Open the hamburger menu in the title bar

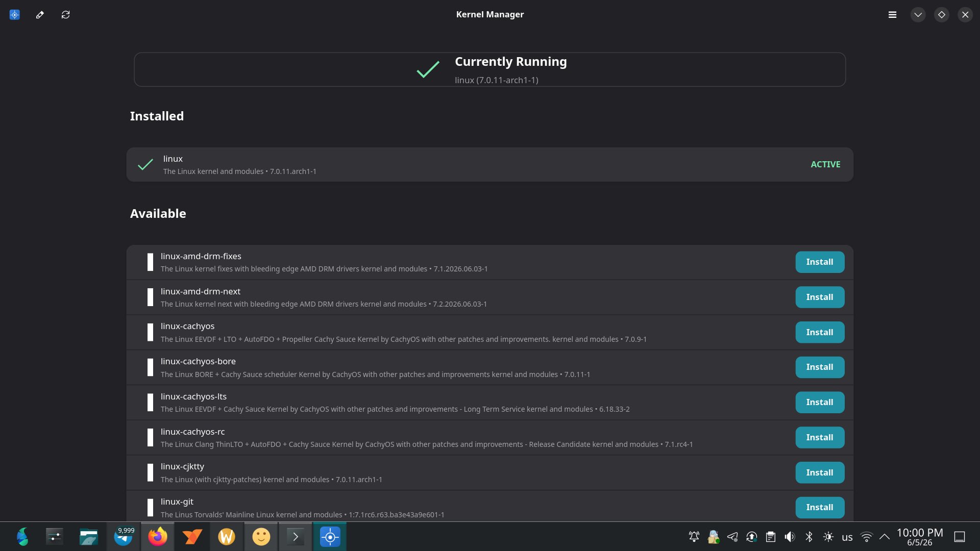pyautogui.click(x=892, y=15)
